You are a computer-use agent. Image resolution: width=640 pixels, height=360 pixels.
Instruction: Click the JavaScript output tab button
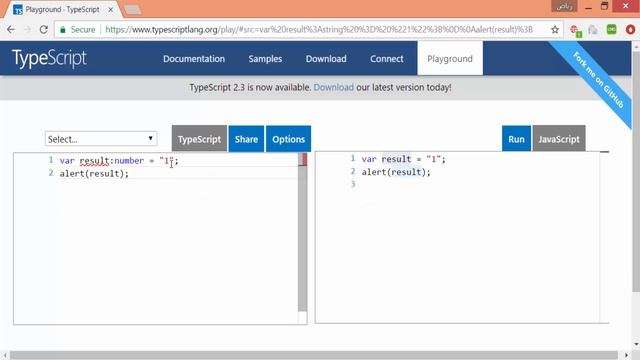tap(559, 139)
